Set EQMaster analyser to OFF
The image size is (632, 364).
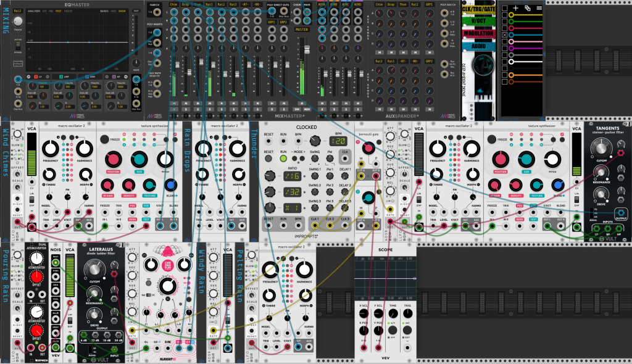44,11
